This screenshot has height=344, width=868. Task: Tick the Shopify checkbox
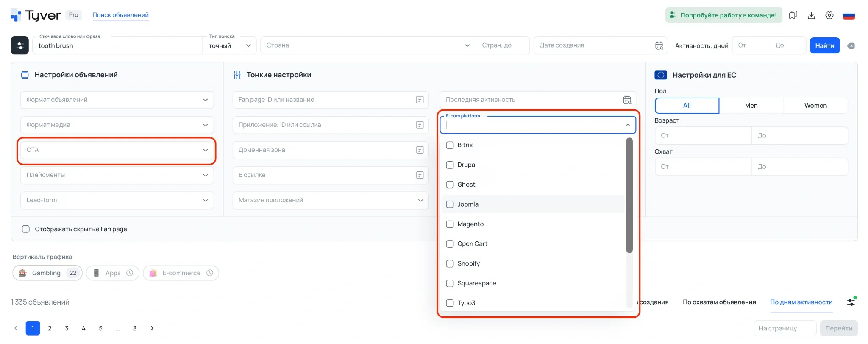click(450, 263)
